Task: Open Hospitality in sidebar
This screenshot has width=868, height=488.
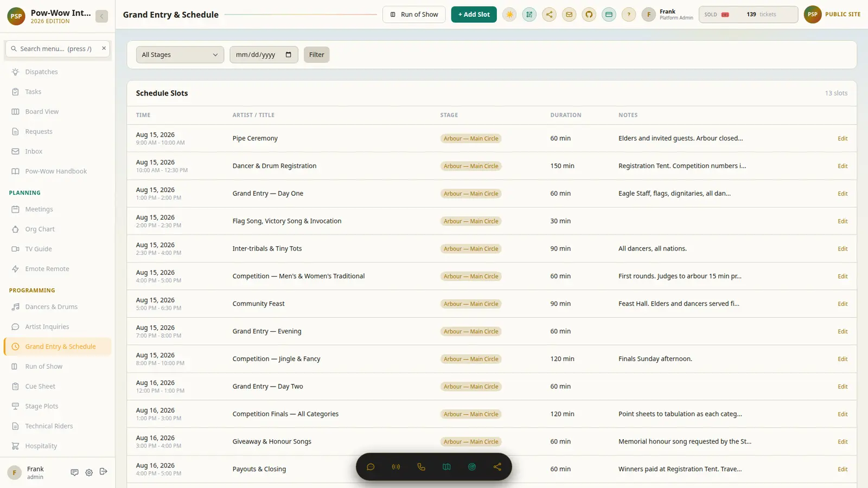Action: coord(58,446)
